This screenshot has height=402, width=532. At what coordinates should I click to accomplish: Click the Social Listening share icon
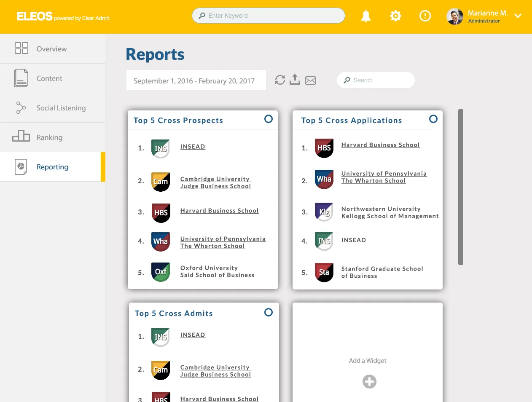[x=21, y=107]
